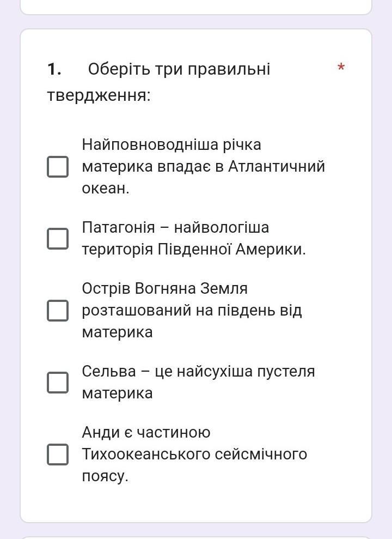Click the Сельва statement label text
392x539 pixels.
click(198, 382)
